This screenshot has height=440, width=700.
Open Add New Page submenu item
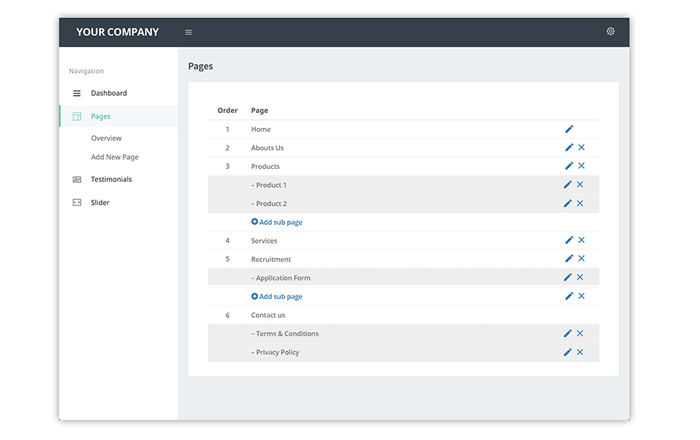pyautogui.click(x=115, y=157)
